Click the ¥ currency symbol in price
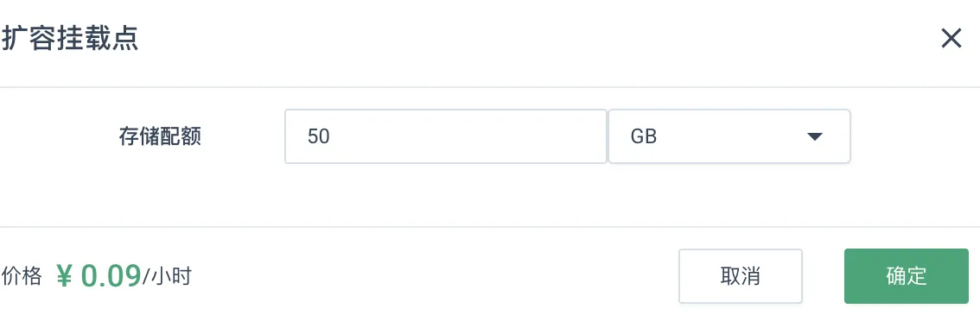The height and width of the screenshot is (315, 980). pos(64,276)
